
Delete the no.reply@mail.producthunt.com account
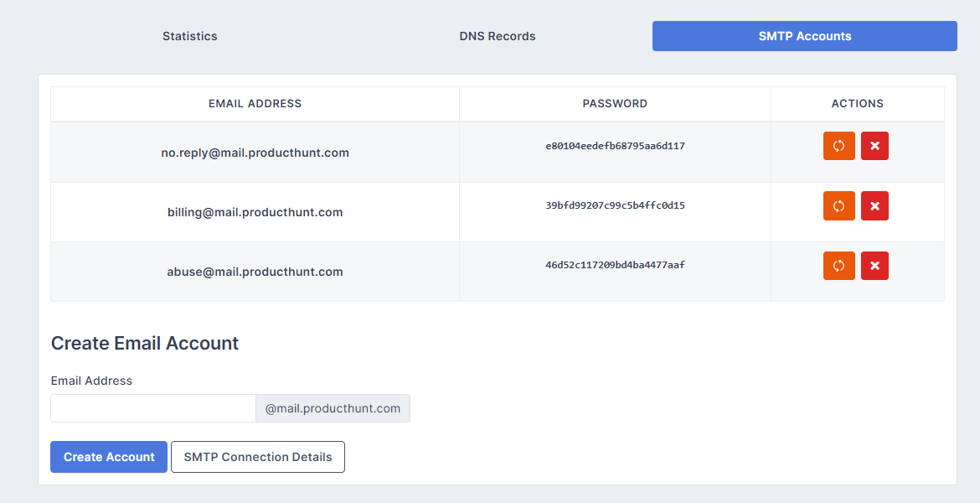coord(874,146)
